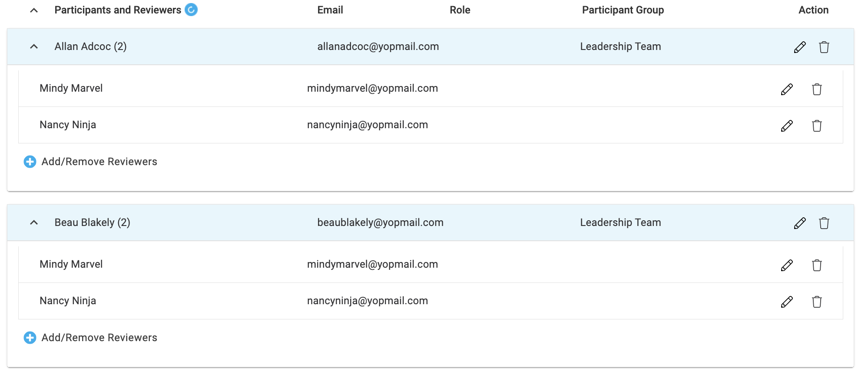Viewport: 868px width, 372px height.
Task: Click the refresh icon beside Participants and Reviewers
Action: point(191,10)
